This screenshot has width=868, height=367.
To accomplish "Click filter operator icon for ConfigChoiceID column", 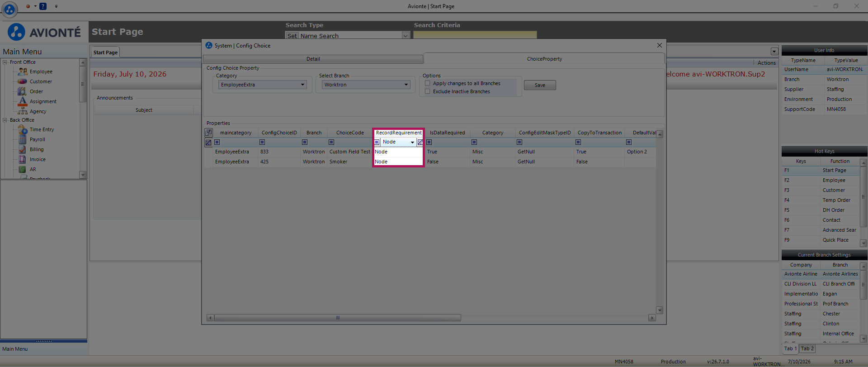I will (x=262, y=142).
